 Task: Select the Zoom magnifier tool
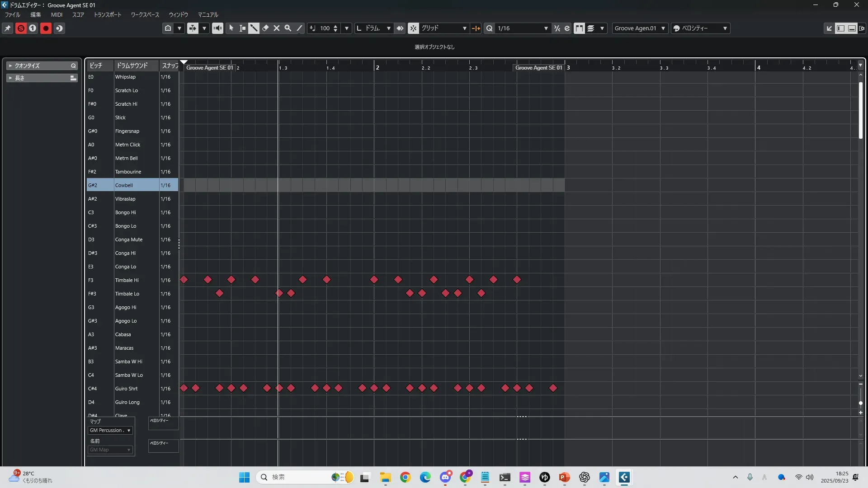(x=288, y=28)
